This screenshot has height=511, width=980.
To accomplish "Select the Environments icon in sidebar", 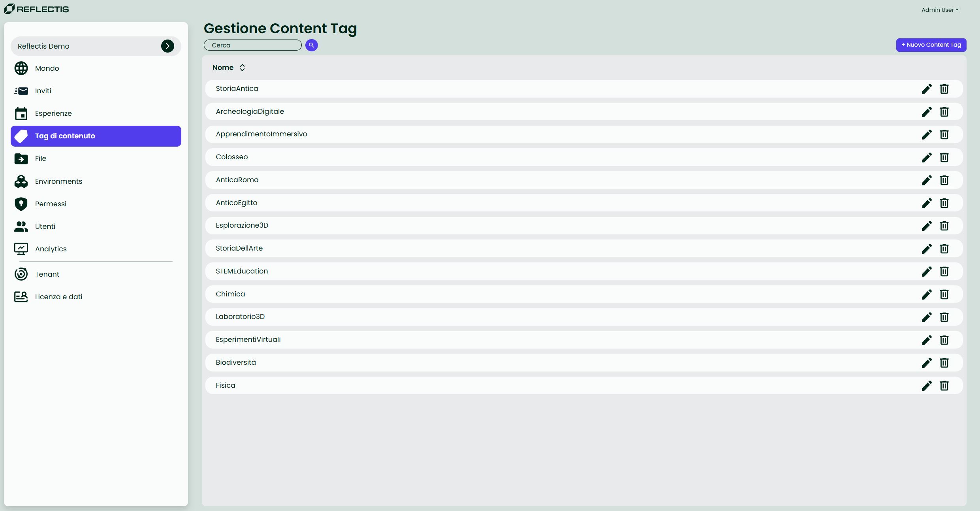I will point(21,181).
